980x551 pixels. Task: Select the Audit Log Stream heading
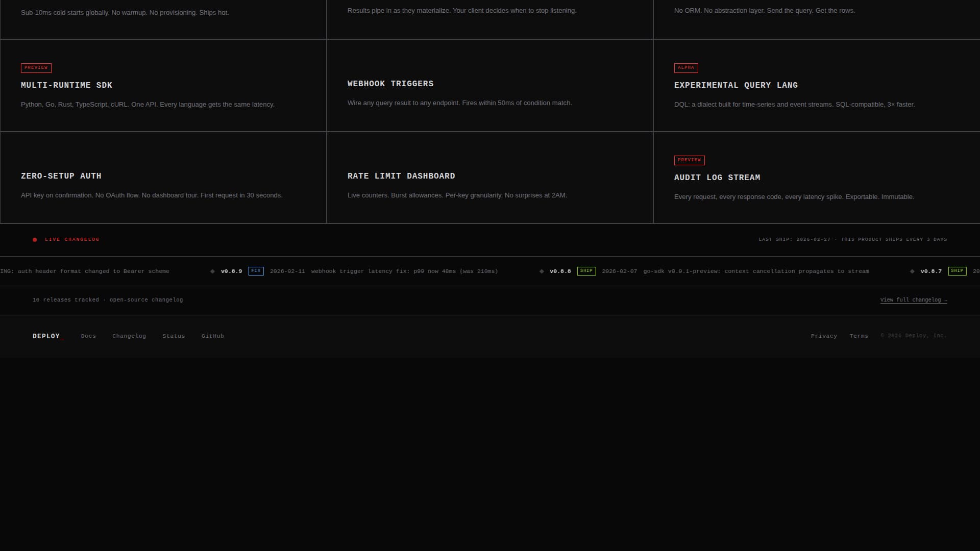coord(717,178)
